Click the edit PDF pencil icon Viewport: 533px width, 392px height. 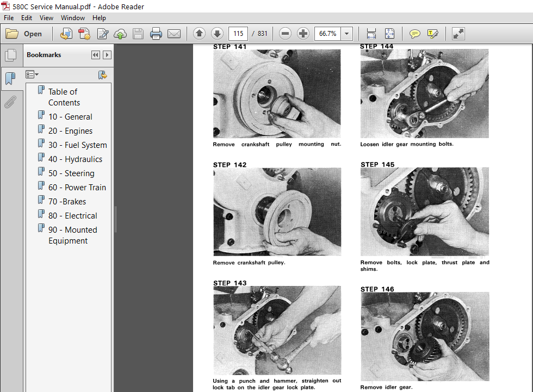(x=103, y=34)
